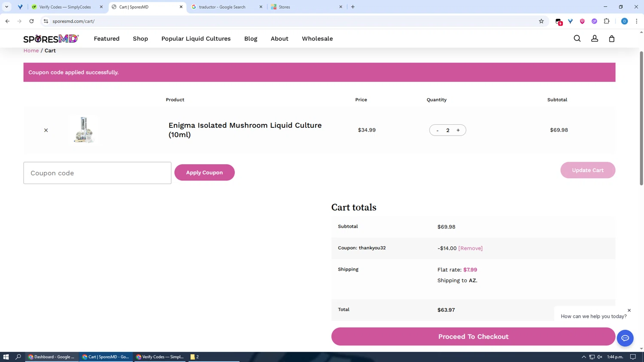Show hidden system tray icons
Screen dimensions: 644x362
(x=584, y=357)
